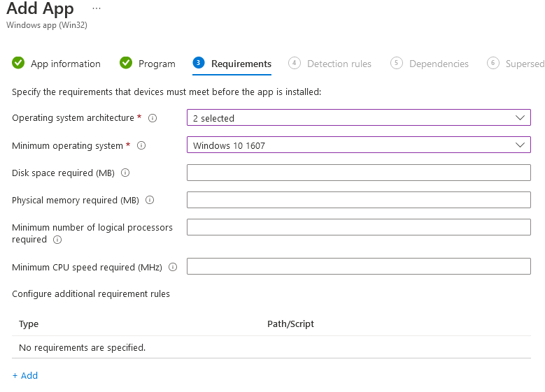
Task: Click info icon for Physical memory required
Action: 150,200
